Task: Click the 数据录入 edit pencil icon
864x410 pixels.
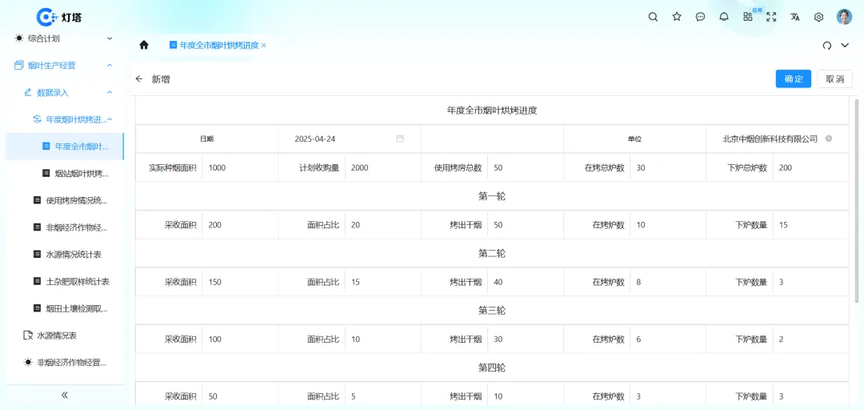Action: 28,92
